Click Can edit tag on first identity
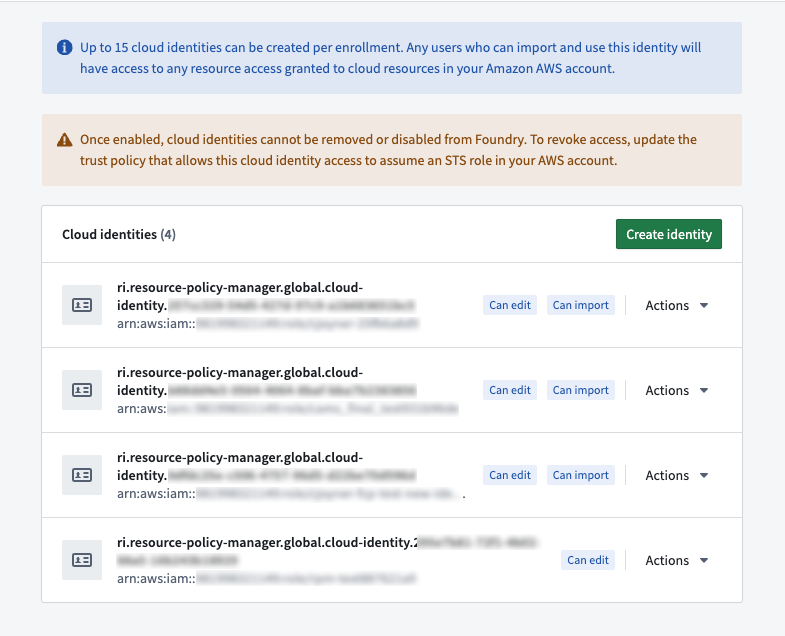Image resolution: width=785 pixels, height=636 pixels. click(x=510, y=305)
